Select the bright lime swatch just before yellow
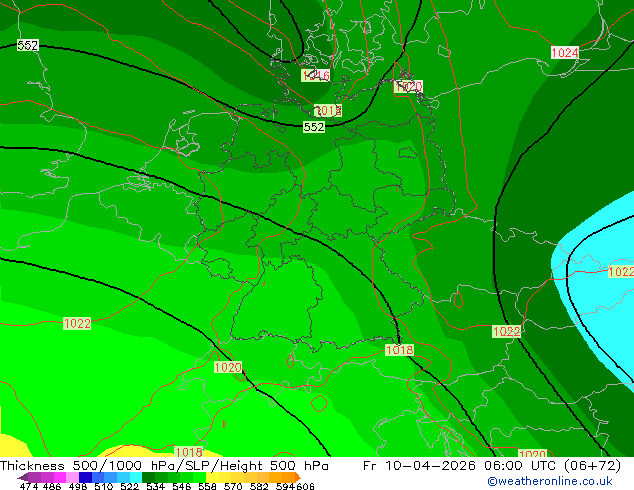 click(x=199, y=477)
